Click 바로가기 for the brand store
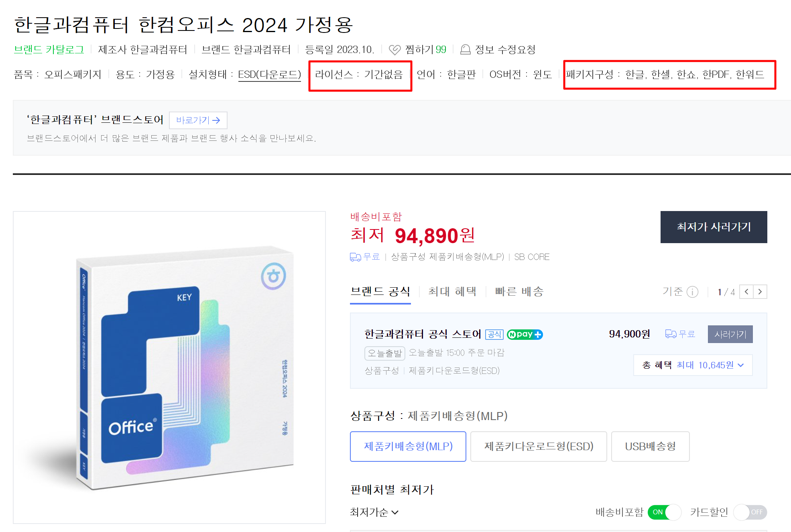This screenshot has width=791, height=532. [198, 120]
